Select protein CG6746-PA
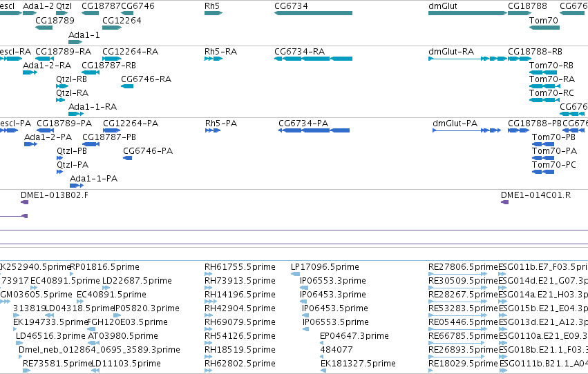This screenshot has height=374, width=588. [128, 158]
